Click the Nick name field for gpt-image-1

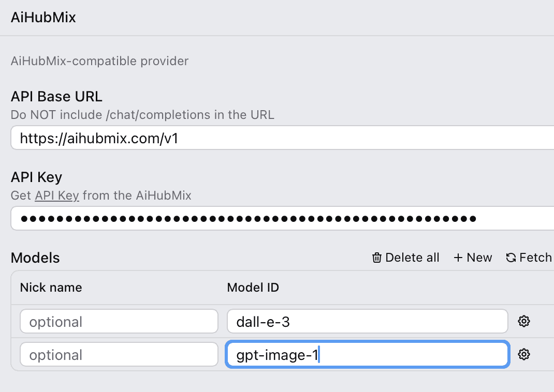[x=119, y=355]
